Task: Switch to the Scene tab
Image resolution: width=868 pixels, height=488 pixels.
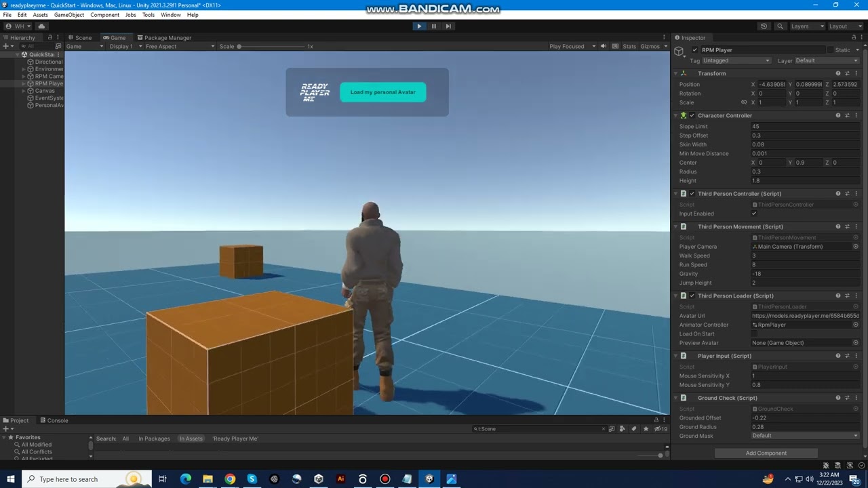Action: pos(80,38)
